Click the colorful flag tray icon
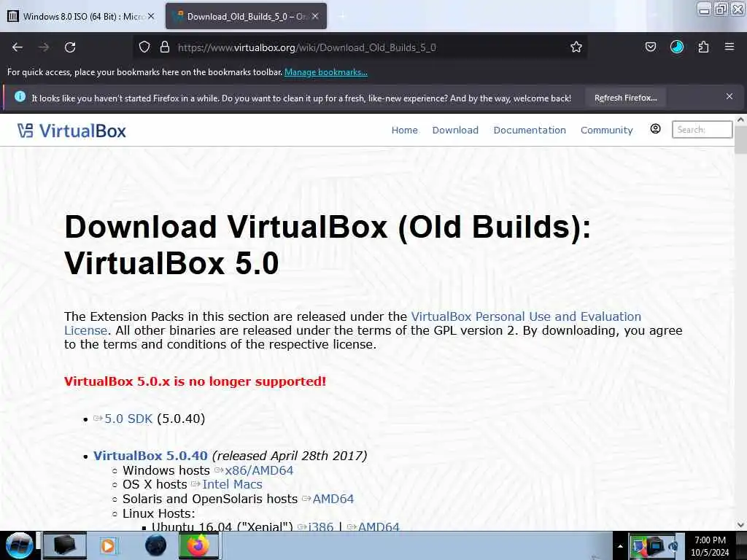Viewport: 747px width, 560px height. point(638,547)
